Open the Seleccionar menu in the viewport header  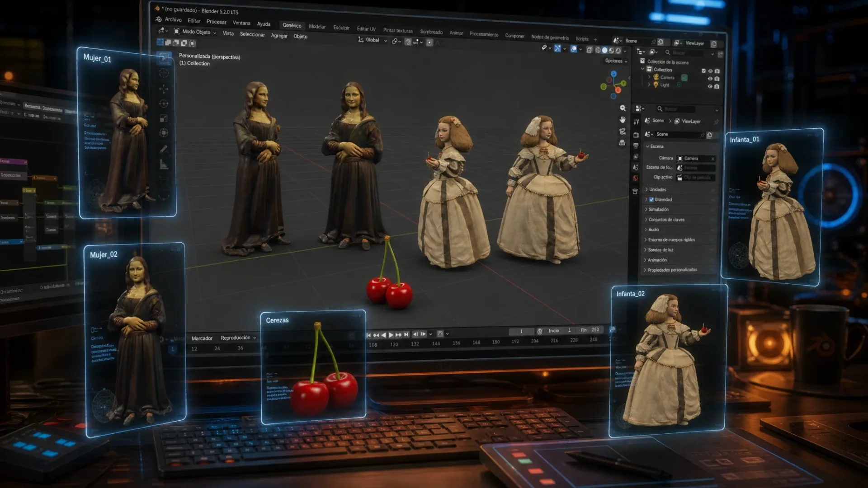[x=252, y=34]
